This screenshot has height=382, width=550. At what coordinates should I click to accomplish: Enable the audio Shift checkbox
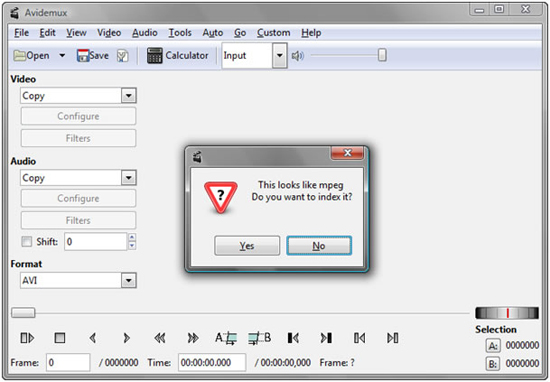coord(27,242)
